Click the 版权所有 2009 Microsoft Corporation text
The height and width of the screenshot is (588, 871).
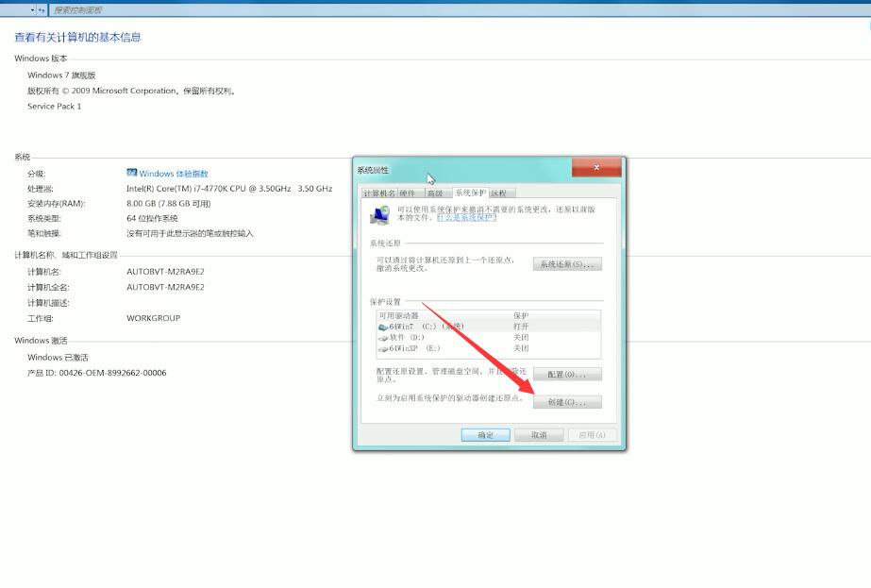pos(132,91)
